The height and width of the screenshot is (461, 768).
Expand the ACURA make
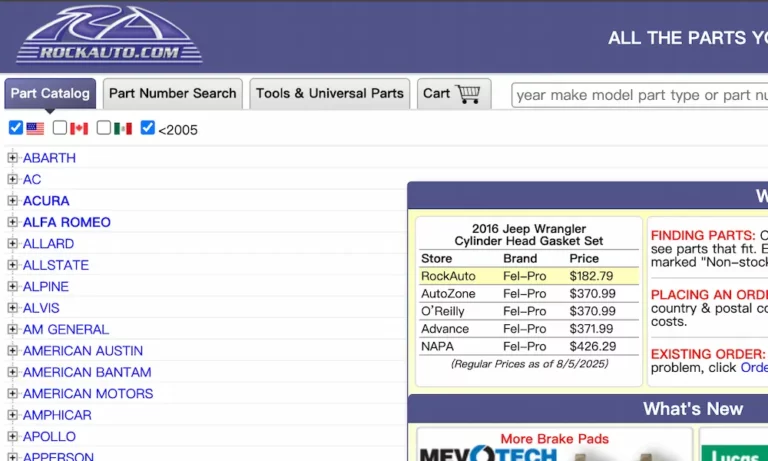click(13, 201)
